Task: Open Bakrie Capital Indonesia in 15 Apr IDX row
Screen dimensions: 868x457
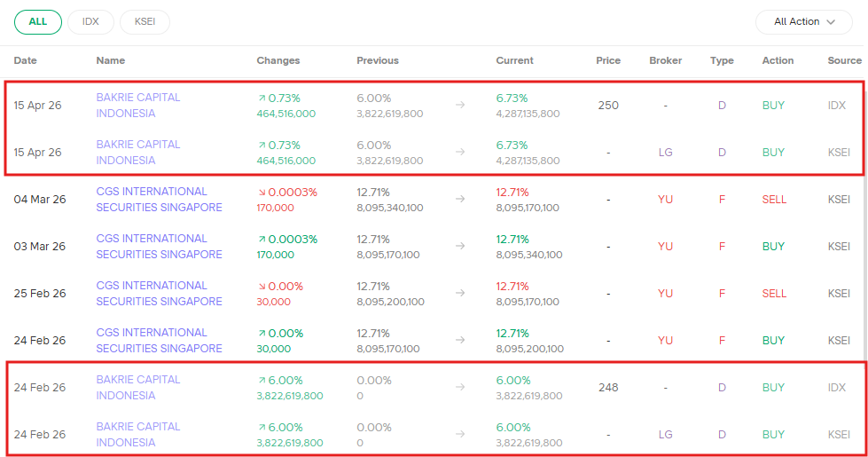Action: [x=138, y=106]
